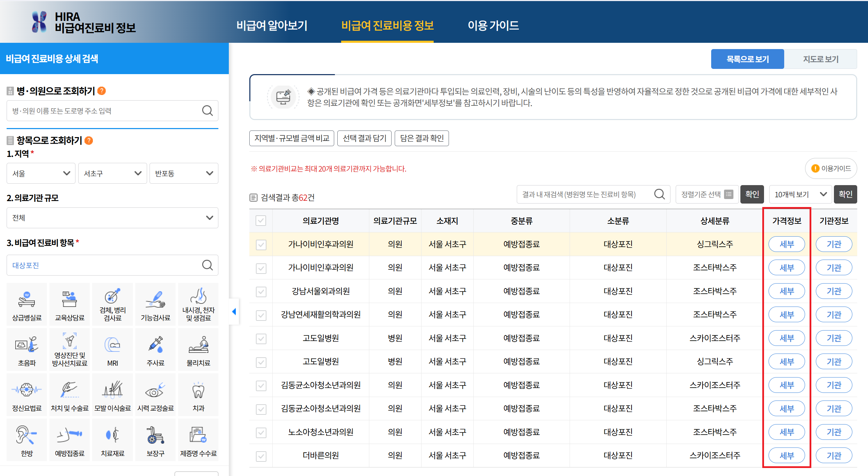The height and width of the screenshot is (476, 868).
Task: Select the 주사료 injection category icon
Action: tap(155, 348)
